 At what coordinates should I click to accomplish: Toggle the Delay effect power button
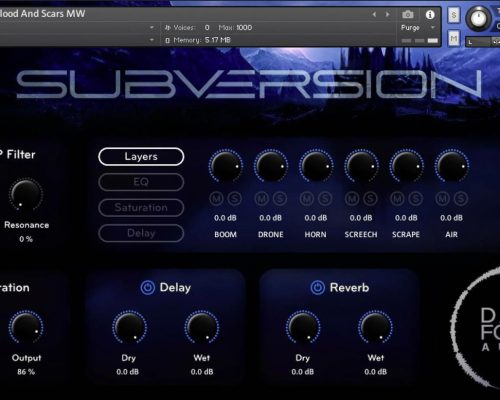(148, 288)
